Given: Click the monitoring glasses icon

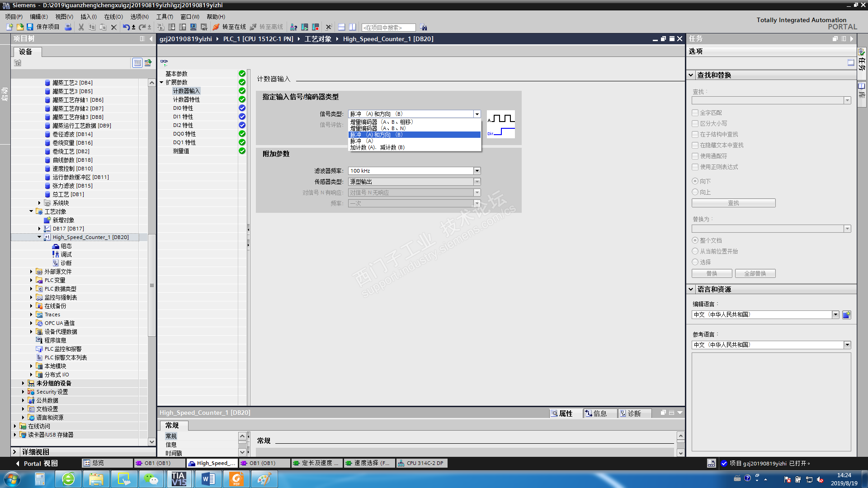Looking at the screenshot, I should point(164,62).
